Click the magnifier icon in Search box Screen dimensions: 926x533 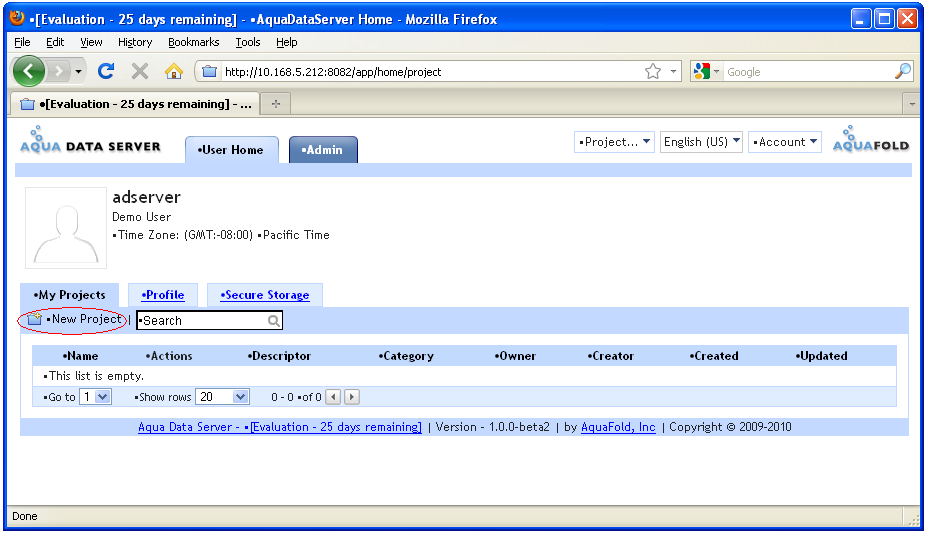(x=274, y=321)
